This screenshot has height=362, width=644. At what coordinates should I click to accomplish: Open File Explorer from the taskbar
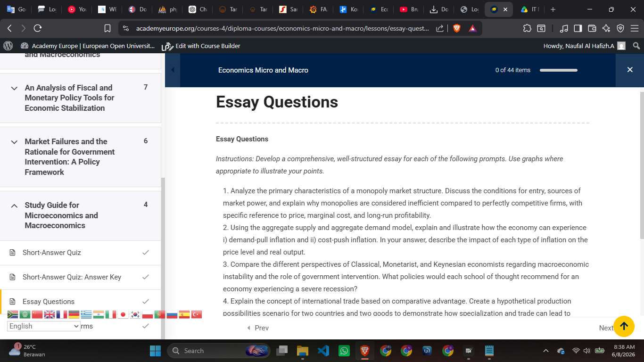pyautogui.click(x=302, y=351)
